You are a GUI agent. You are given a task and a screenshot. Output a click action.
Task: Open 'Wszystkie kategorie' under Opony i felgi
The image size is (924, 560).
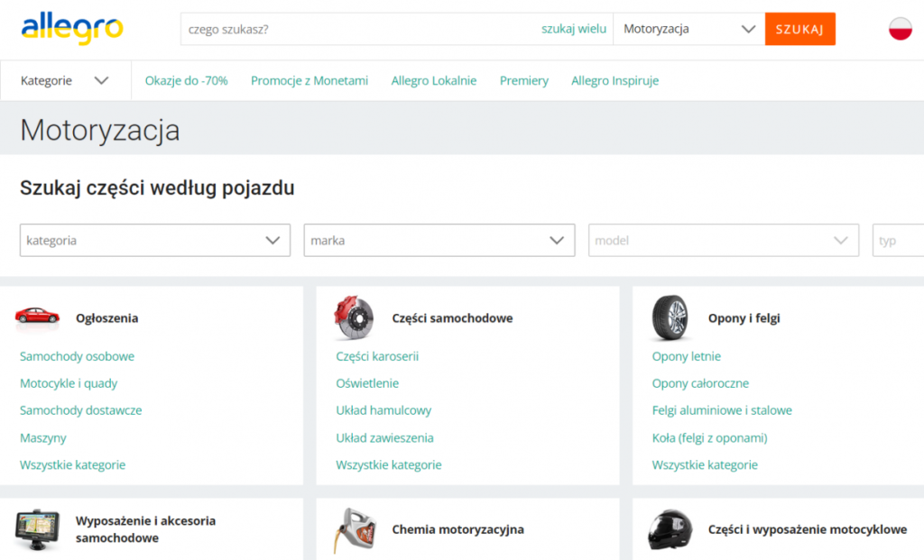click(705, 464)
